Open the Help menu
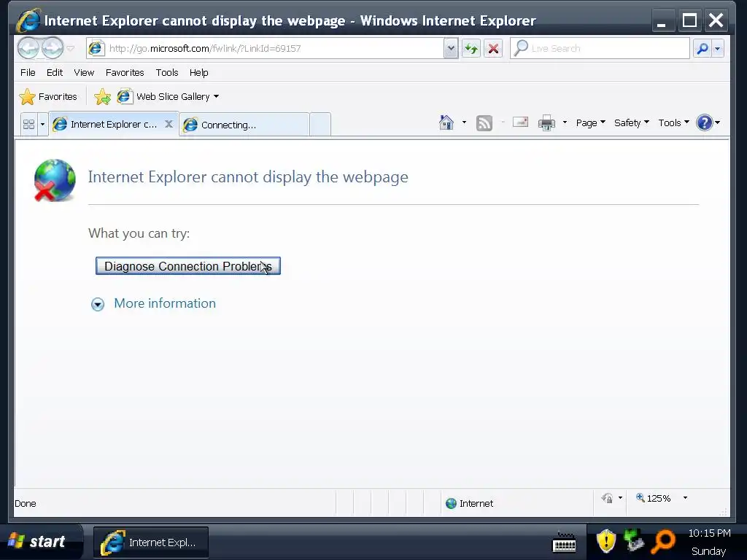This screenshot has height=560, width=747. coord(198,72)
